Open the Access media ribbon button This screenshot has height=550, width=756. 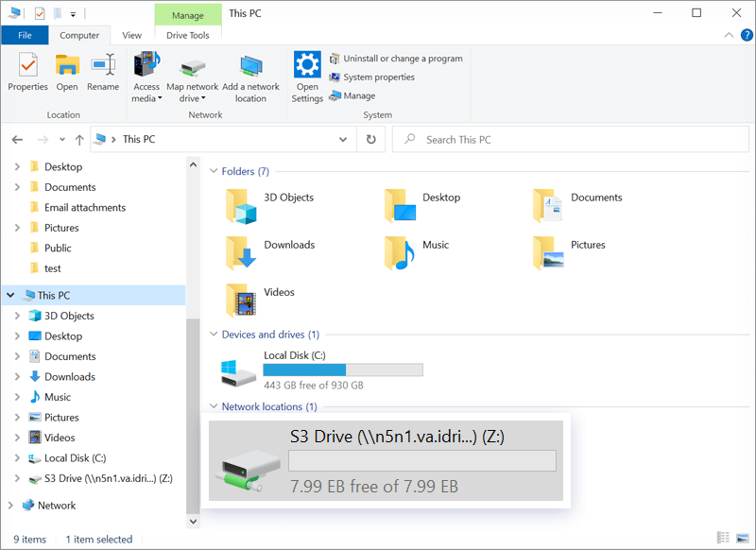146,77
